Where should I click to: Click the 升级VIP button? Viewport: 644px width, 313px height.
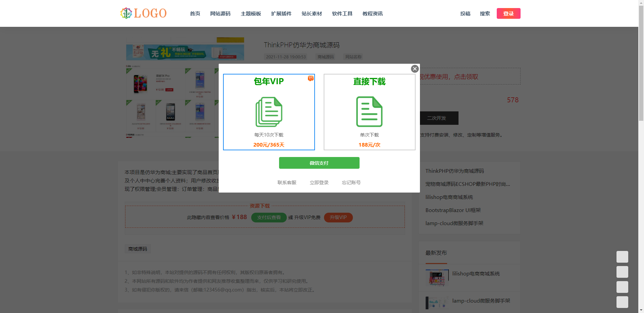coord(338,217)
